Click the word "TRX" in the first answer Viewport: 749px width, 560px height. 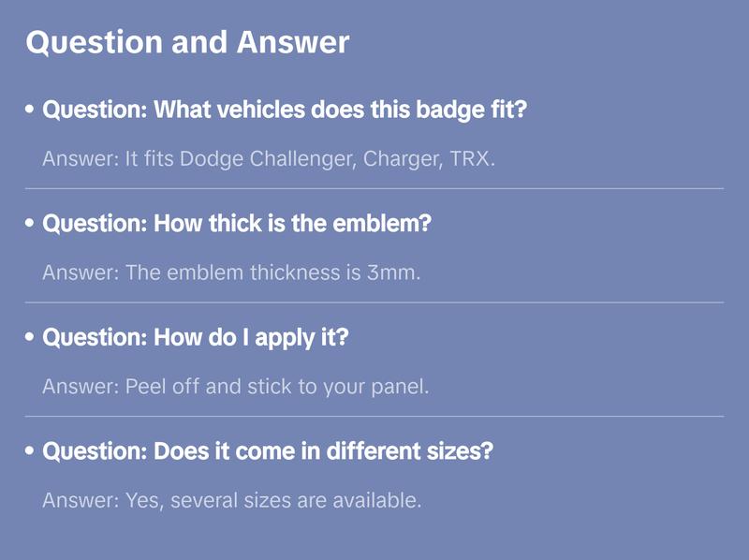(x=469, y=159)
